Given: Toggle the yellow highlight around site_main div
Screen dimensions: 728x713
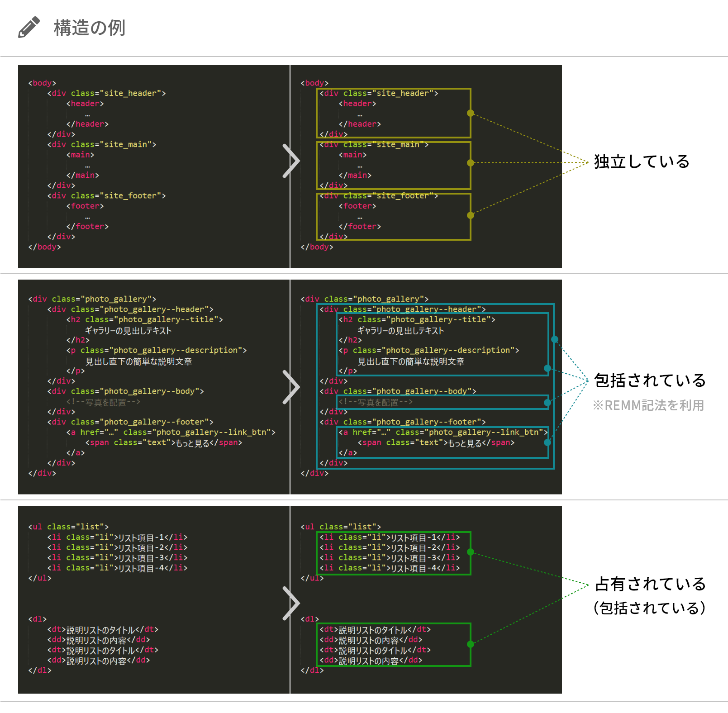Looking at the screenshot, I should tap(394, 164).
